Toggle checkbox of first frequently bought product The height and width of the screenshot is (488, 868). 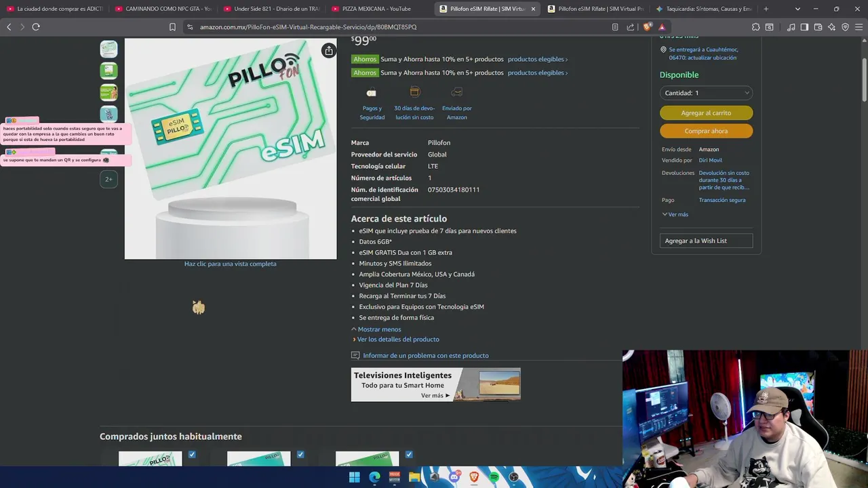192,455
